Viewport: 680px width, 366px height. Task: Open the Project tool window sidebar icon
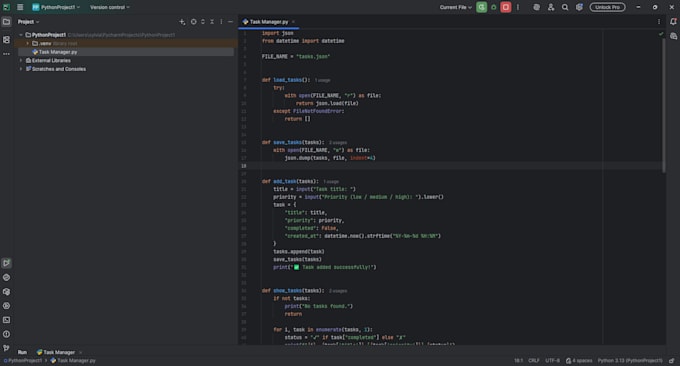(6, 22)
